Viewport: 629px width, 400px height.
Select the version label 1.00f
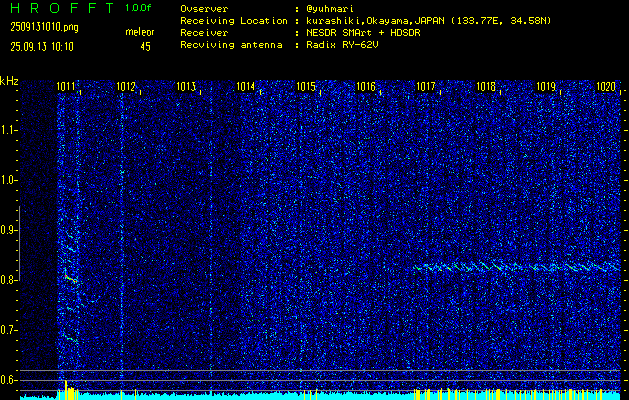(x=138, y=8)
